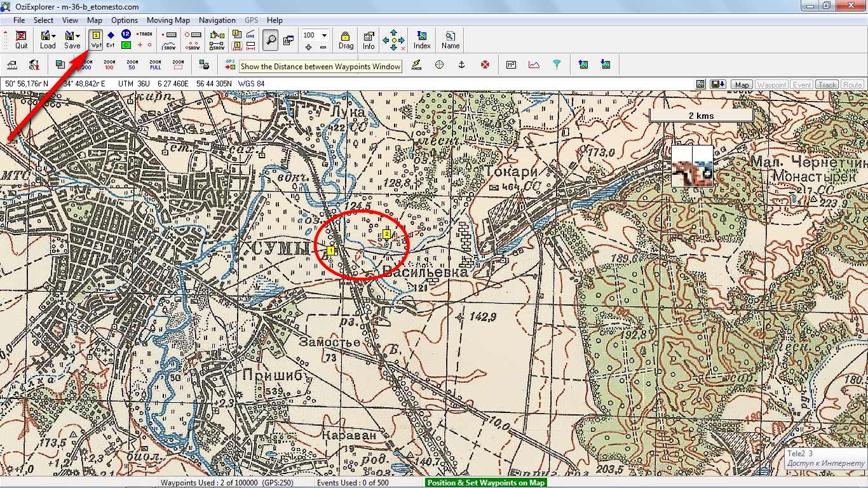Select the Evt event placement tool
The image size is (868, 488).
tap(111, 39)
